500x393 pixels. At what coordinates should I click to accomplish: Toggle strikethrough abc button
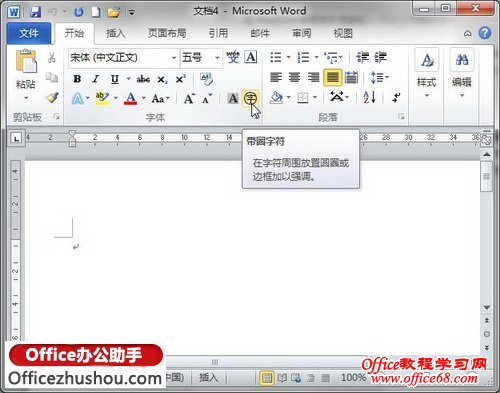click(x=143, y=79)
